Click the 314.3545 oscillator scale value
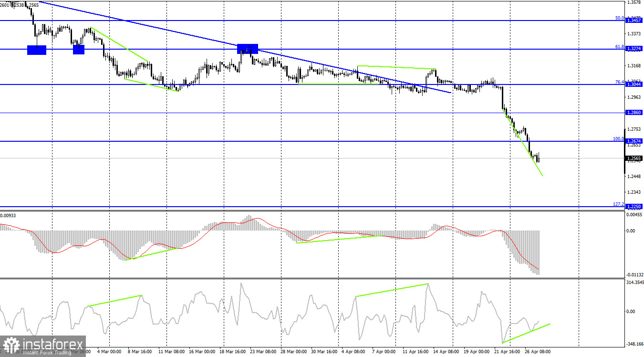The image size is (644, 357). pos(634,283)
